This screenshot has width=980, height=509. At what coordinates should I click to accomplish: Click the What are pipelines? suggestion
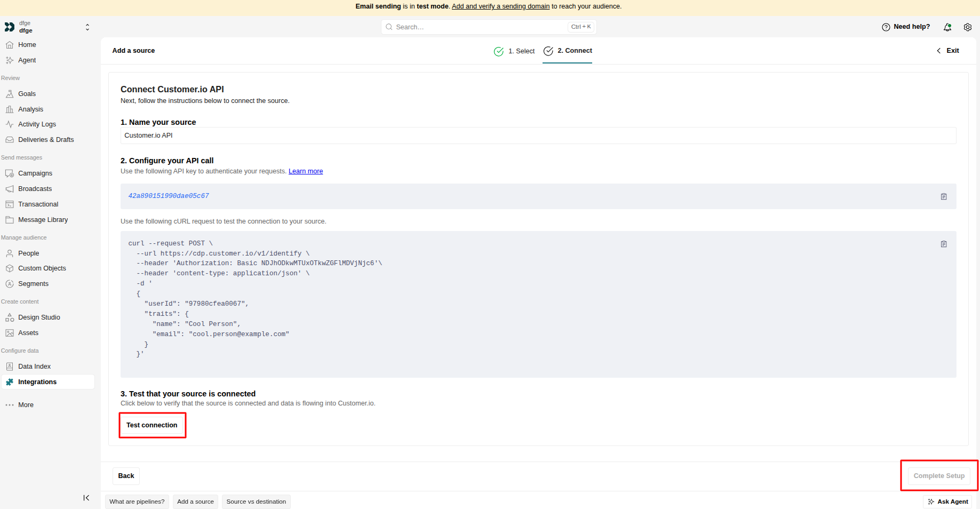click(137, 502)
